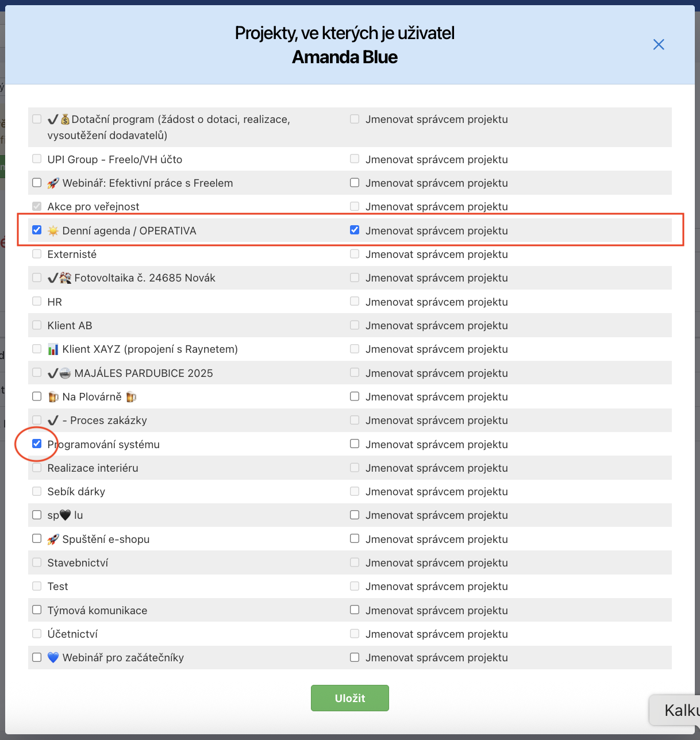This screenshot has height=740, width=700.
Task: Disable Jmenovat správcem projektu for Denní agenda
Action: pos(355,229)
